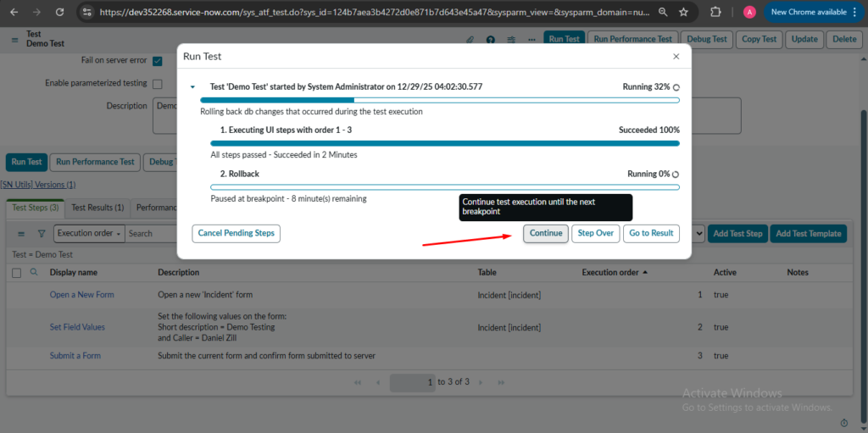Open the list controls hamburger menu icon

click(21, 234)
